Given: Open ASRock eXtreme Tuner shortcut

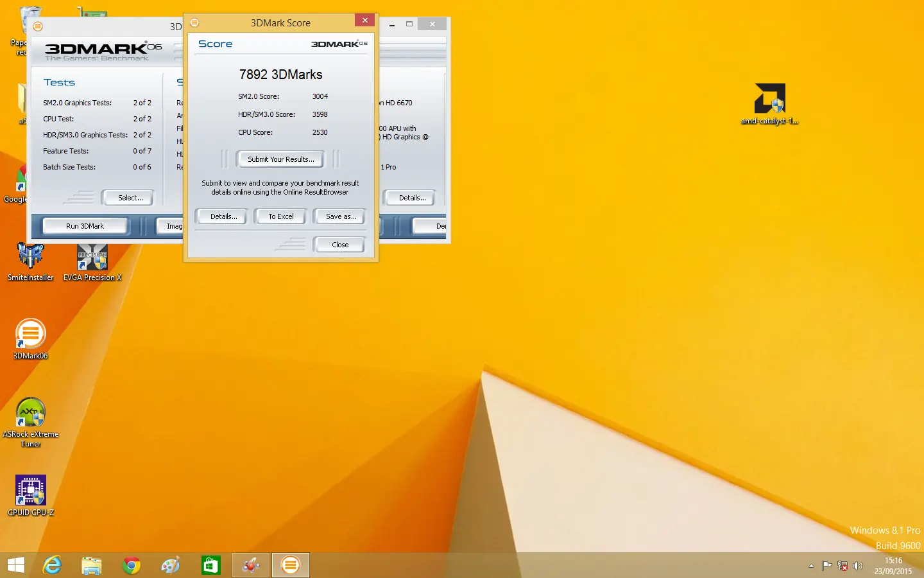Looking at the screenshot, I should tap(30, 421).
